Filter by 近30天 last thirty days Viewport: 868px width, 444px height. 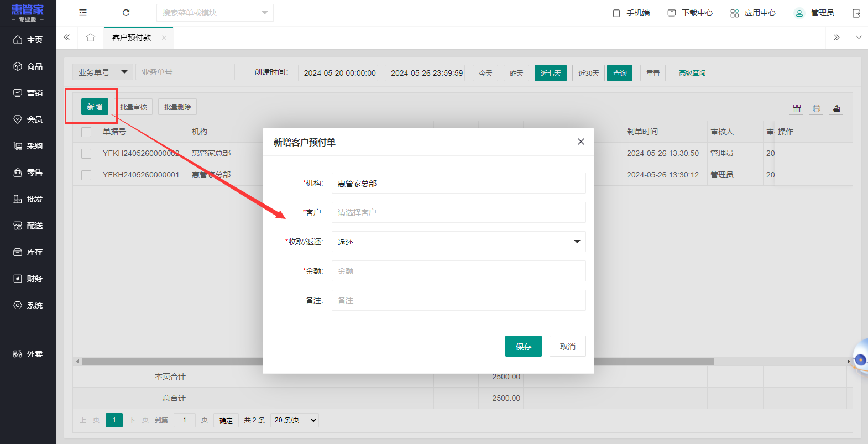point(588,73)
